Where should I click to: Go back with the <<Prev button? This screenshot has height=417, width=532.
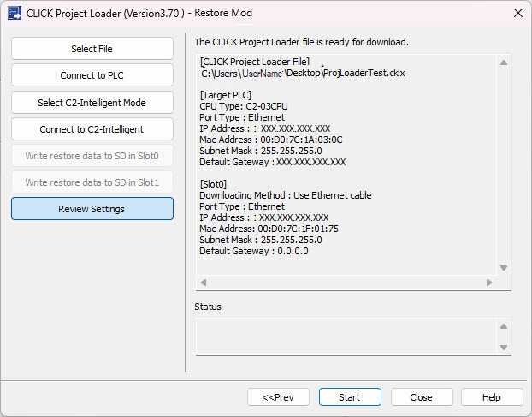click(x=278, y=397)
